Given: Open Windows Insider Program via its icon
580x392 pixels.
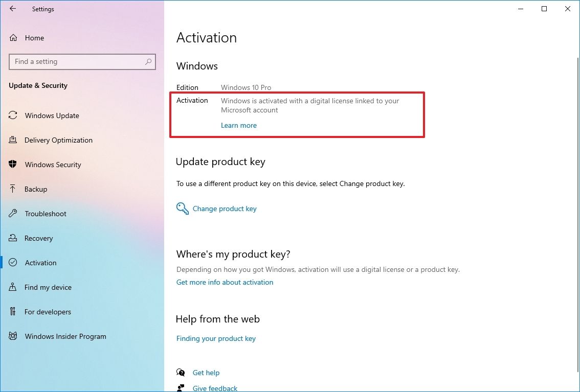Looking at the screenshot, I should click(13, 336).
